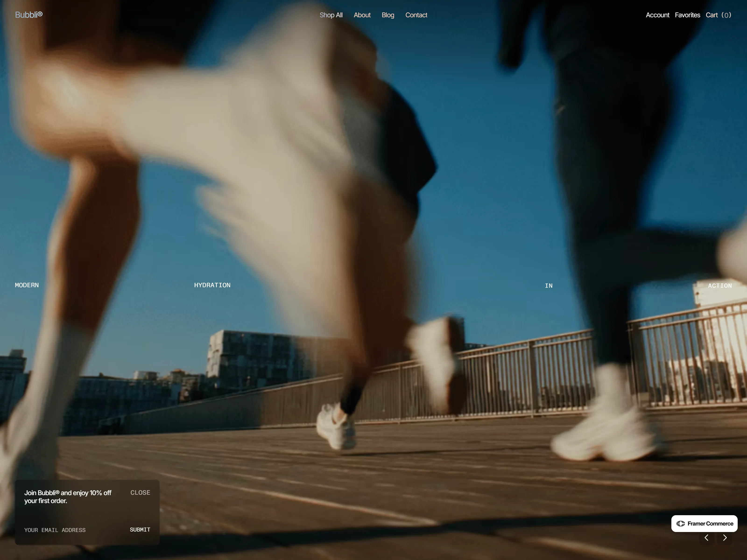747x560 pixels.
Task: Open the Shop All page
Action: tap(331, 15)
